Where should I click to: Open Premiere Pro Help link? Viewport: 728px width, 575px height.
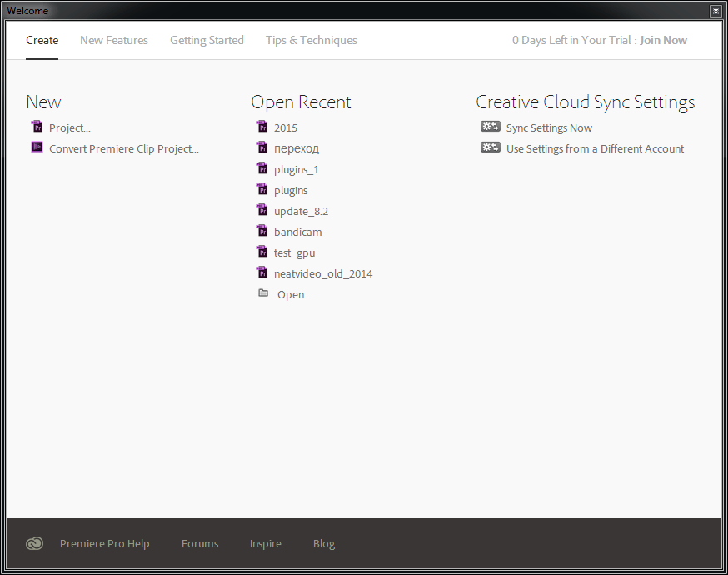coord(104,543)
